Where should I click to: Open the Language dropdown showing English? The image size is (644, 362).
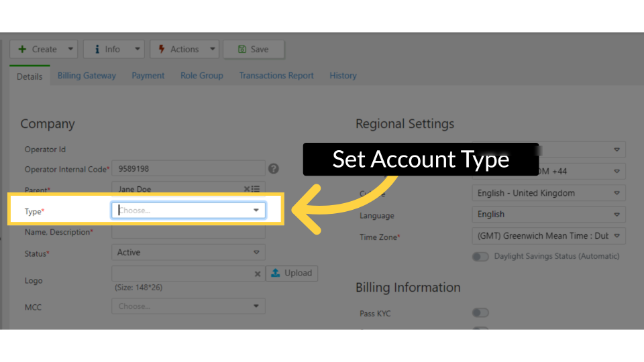549,215
